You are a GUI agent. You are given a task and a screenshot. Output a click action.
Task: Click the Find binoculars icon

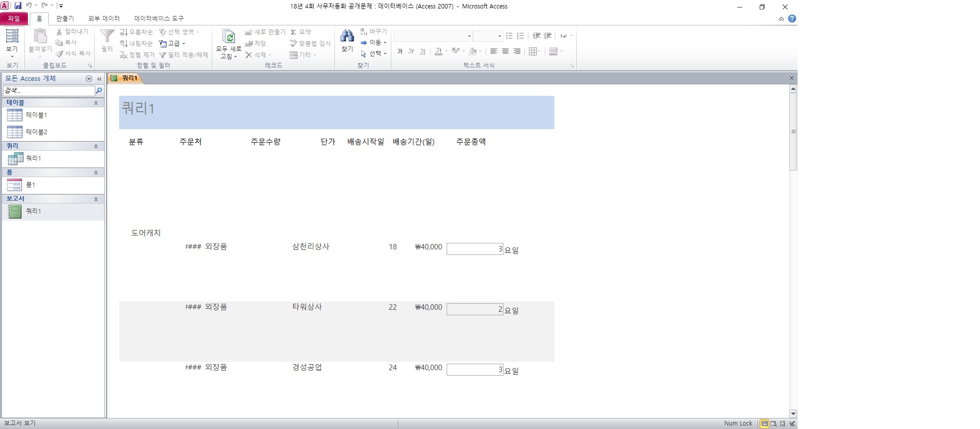[347, 37]
